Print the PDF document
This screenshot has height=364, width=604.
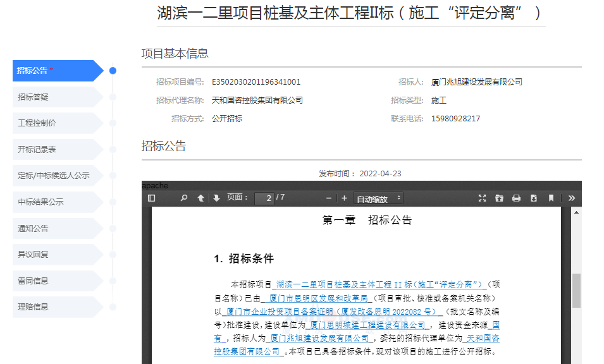click(x=516, y=198)
